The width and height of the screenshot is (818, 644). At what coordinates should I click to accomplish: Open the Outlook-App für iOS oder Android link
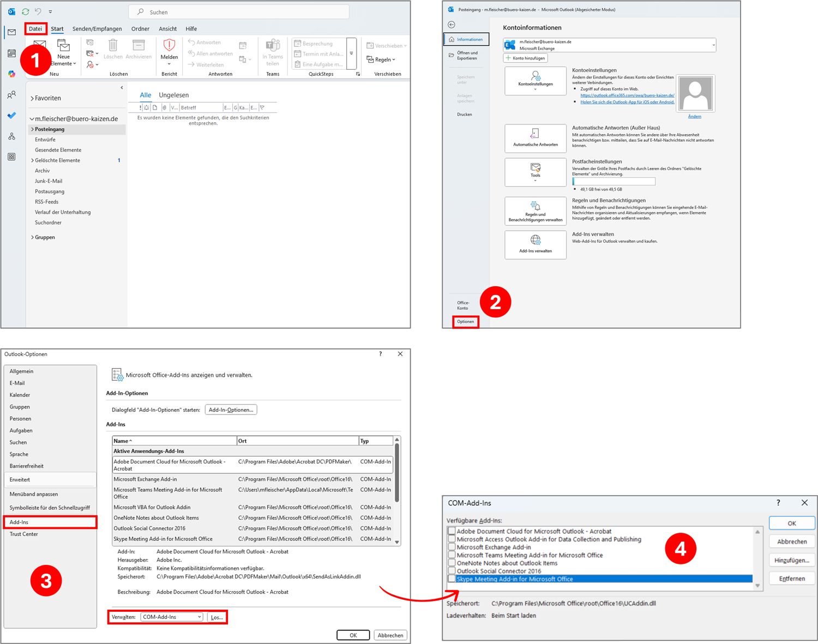(627, 102)
